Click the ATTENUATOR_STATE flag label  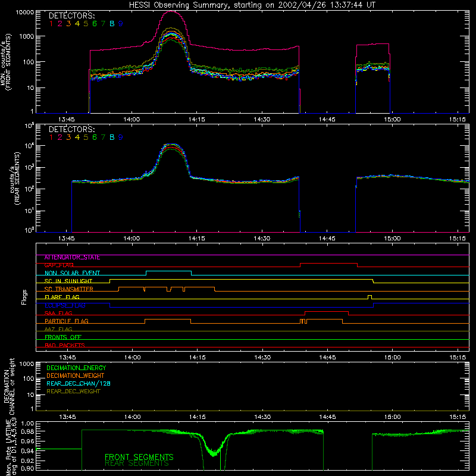(x=72, y=257)
